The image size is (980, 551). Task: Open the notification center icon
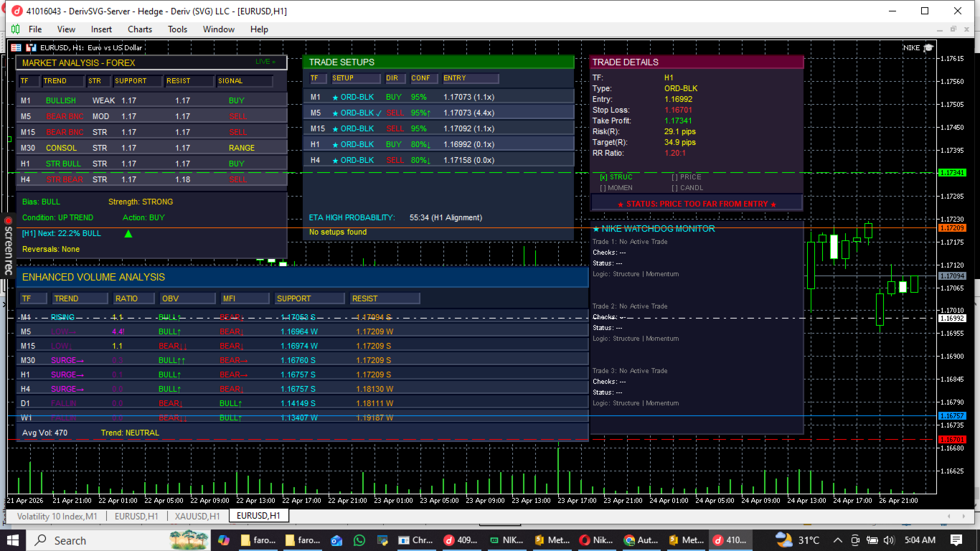pyautogui.click(x=956, y=540)
